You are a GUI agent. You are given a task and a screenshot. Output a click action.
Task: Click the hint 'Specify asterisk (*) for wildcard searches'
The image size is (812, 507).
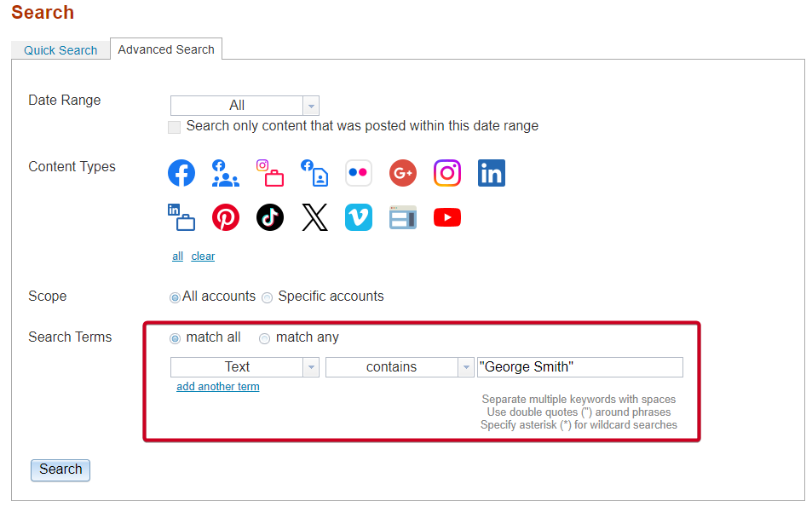(x=579, y=425)
